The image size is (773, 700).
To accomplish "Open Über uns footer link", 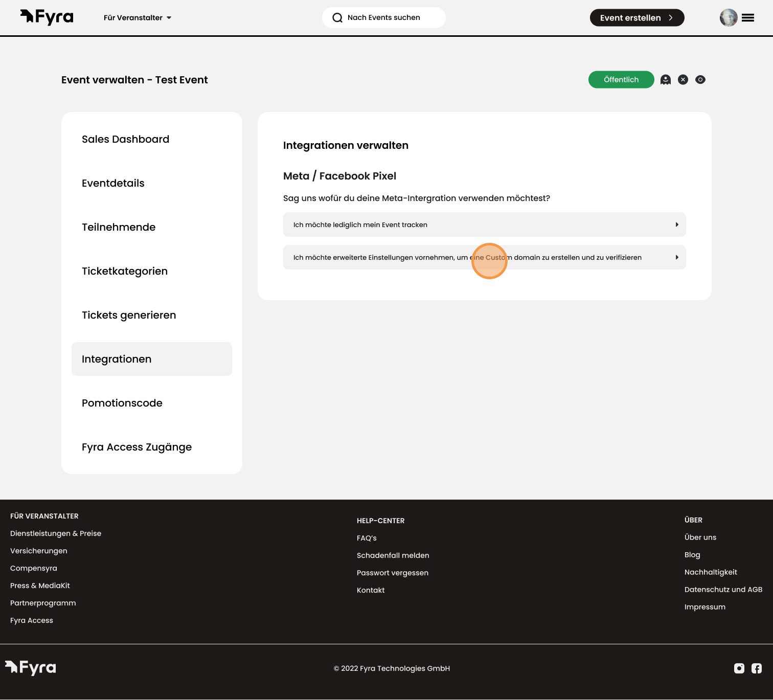I will [x=700, y=537].
